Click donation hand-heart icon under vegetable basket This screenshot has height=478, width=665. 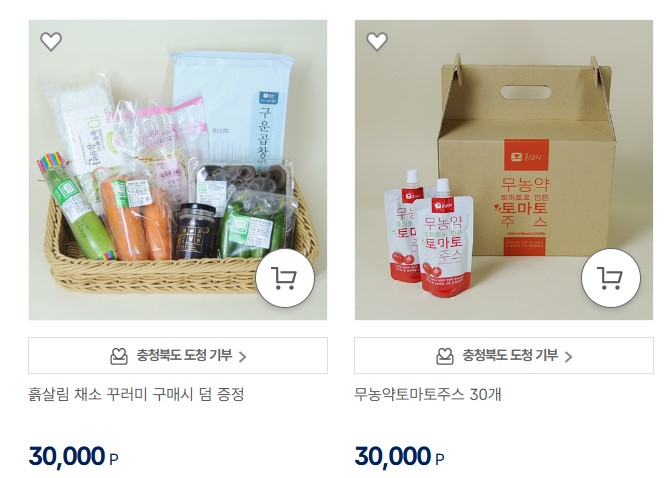(119, 356)
